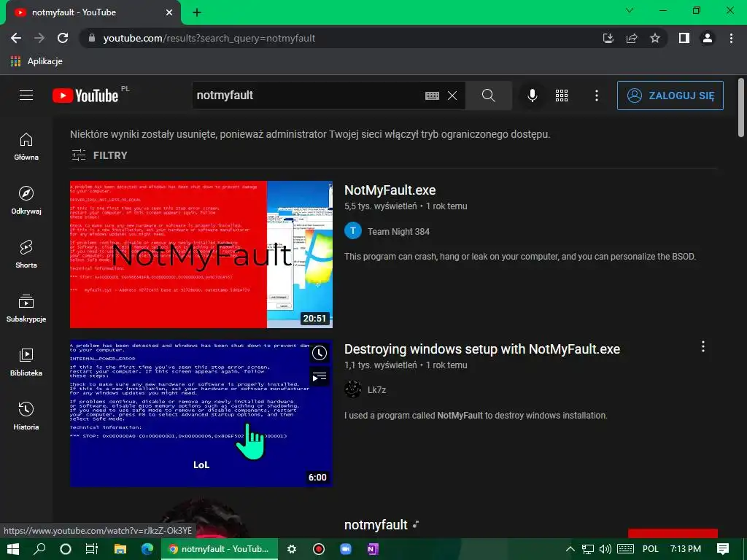This screenshot has width=747, height=560.
Task: Open Chrome three-dot menu
Action: 731,38
